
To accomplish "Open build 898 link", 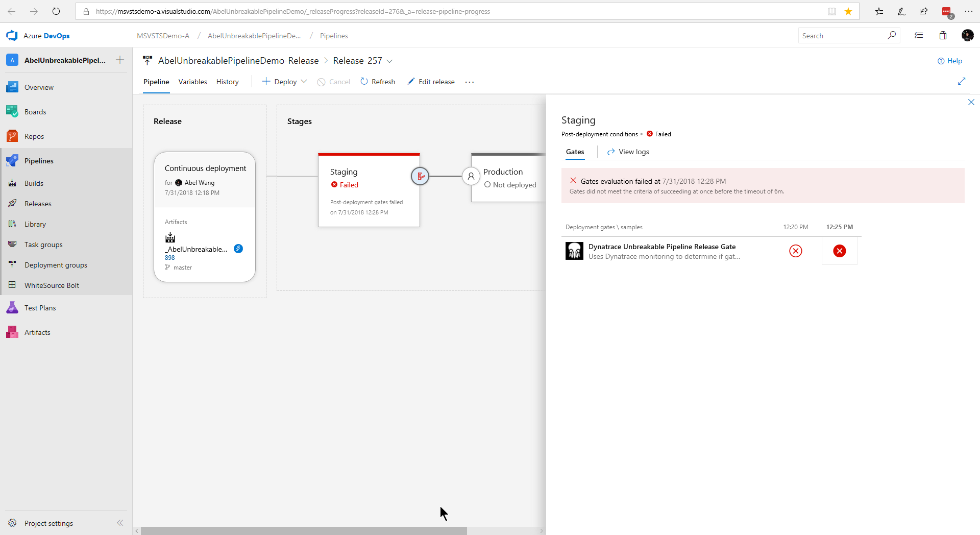I will [170, 258].
